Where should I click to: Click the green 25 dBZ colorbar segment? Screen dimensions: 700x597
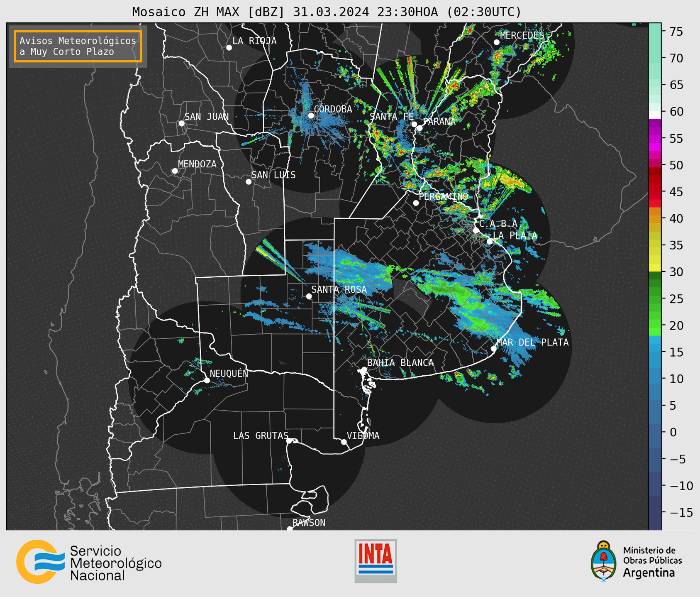pyautogui.click(x=655, y=299)
